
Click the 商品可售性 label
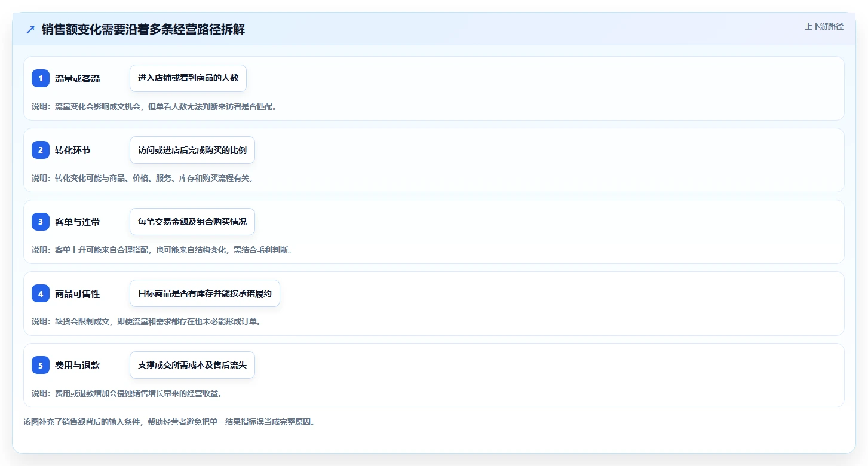pyautogui.click(x=77, y=293)
